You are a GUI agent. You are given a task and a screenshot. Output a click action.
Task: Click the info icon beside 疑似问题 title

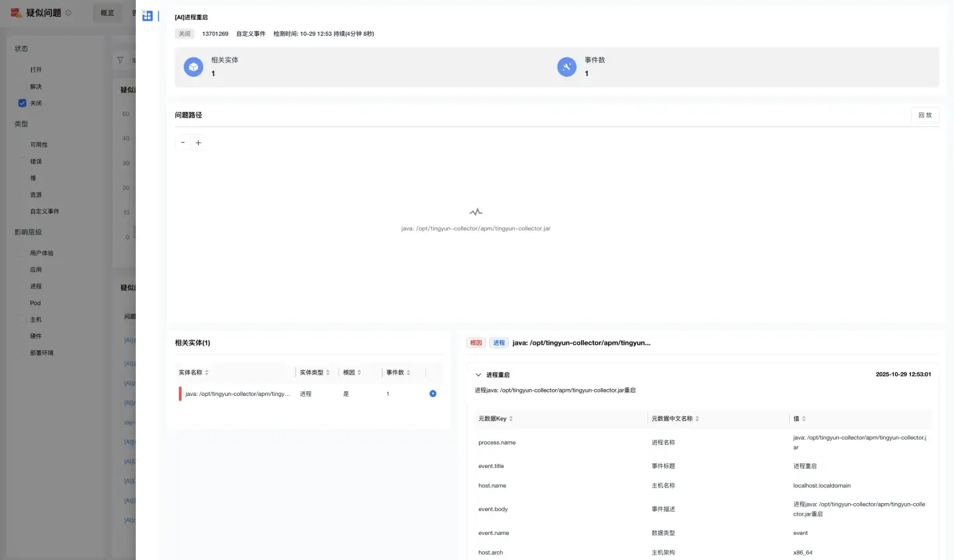(68, 13)
